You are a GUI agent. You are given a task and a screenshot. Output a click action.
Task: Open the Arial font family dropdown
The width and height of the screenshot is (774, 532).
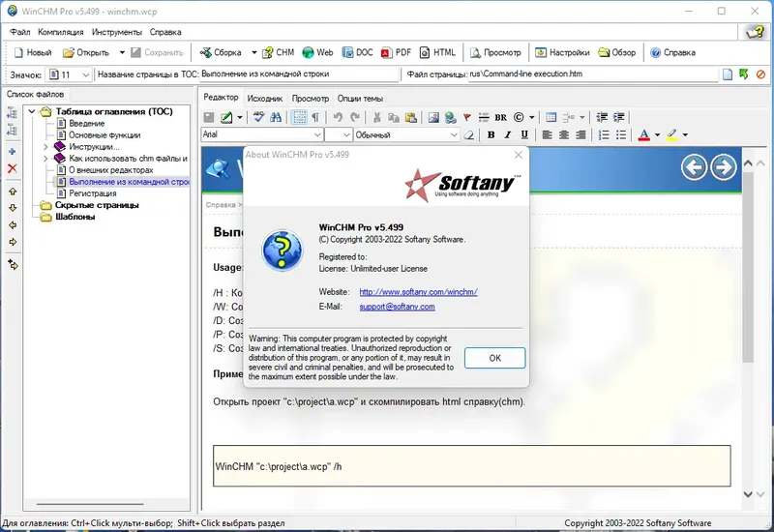pyautogui.click(x=317, y=134)
